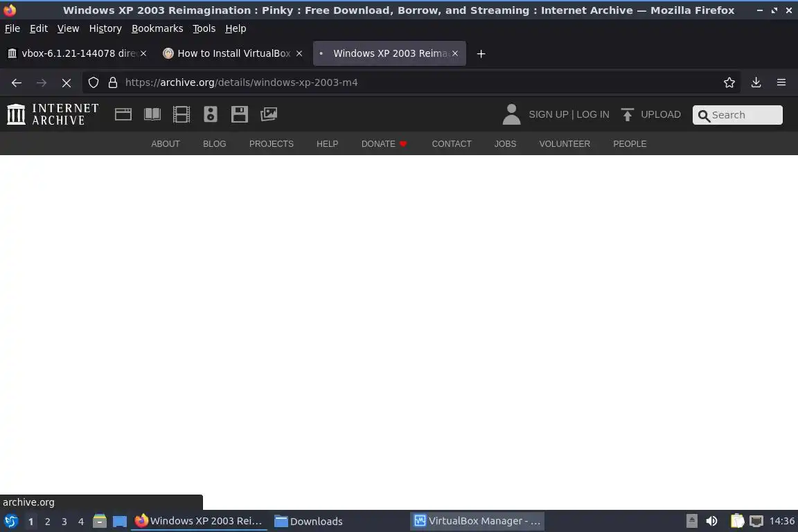Open the Bookmarks menu

(x=157, y=28)
